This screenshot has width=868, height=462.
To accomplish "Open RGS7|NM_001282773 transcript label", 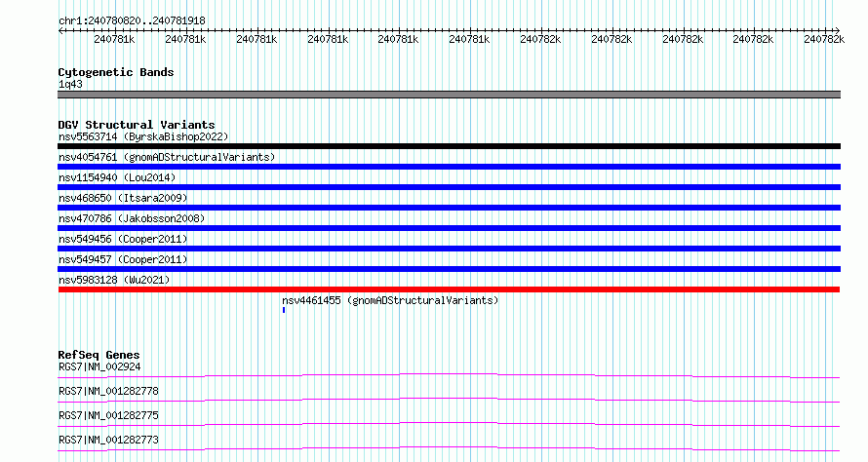I will [x=108, y=440].
